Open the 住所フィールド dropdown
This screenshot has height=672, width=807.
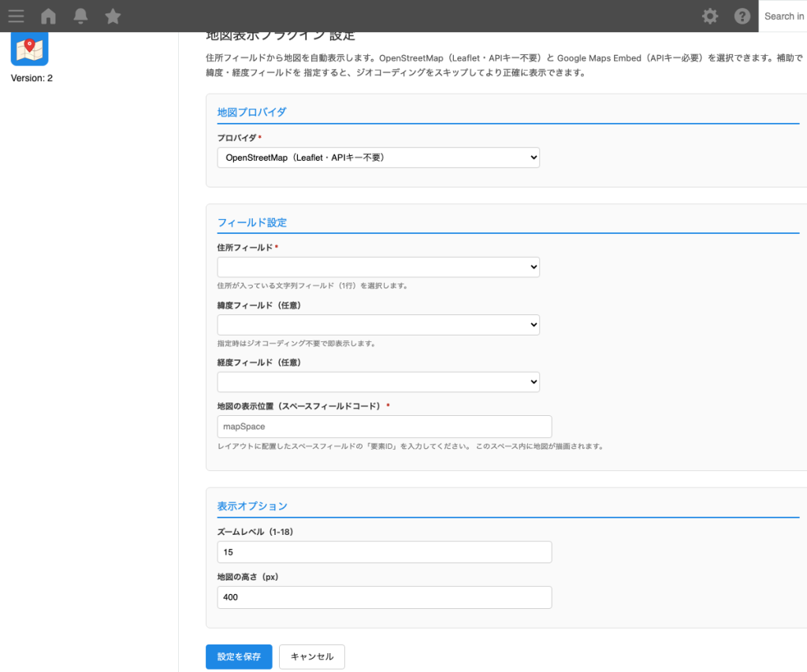(x=377, y=266)
